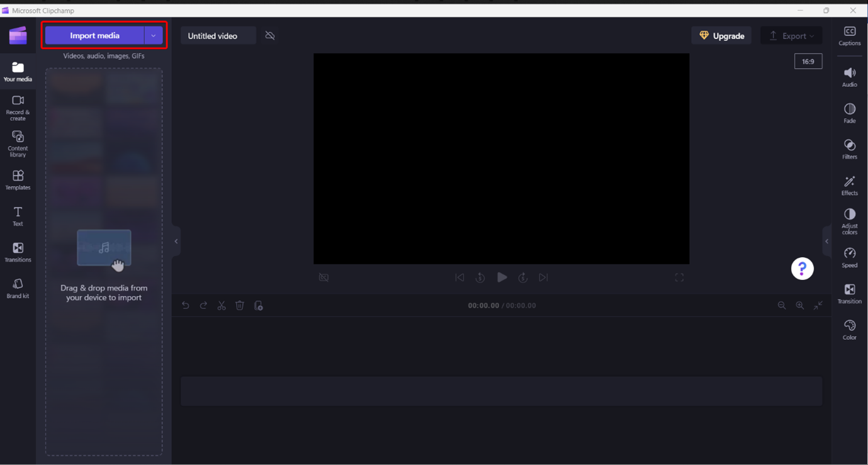Click the Clipchamp logo icon

point(18,36)
